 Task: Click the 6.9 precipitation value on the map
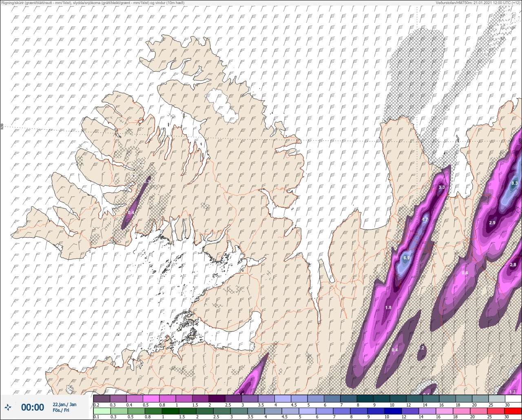point(406,258)
